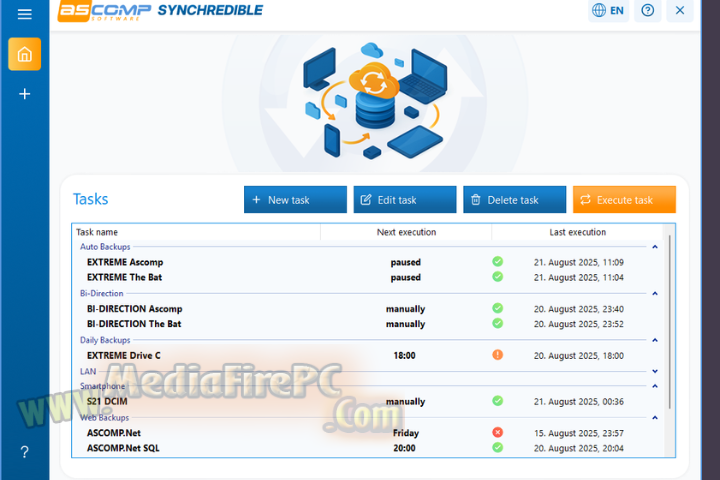Click the Daily Backups group label
Viewport: 720px width, 480px height.
(105, 340)
